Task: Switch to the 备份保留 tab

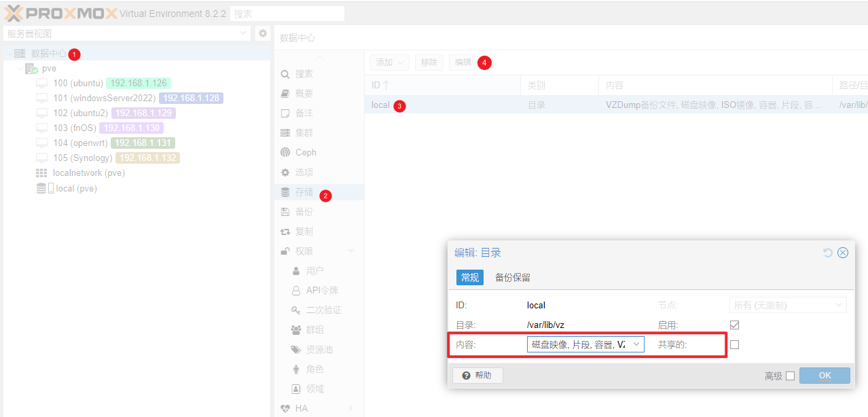Action: pos(513,278)
